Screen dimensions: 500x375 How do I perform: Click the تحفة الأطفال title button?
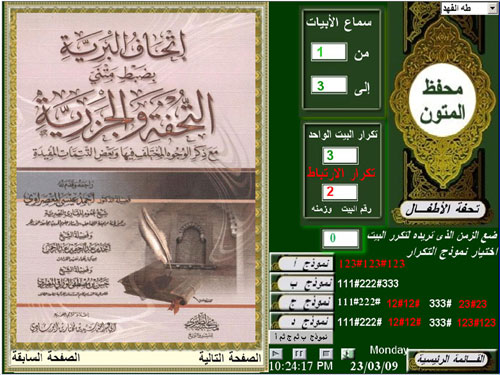pyautogui.click(x=443, y=210)
